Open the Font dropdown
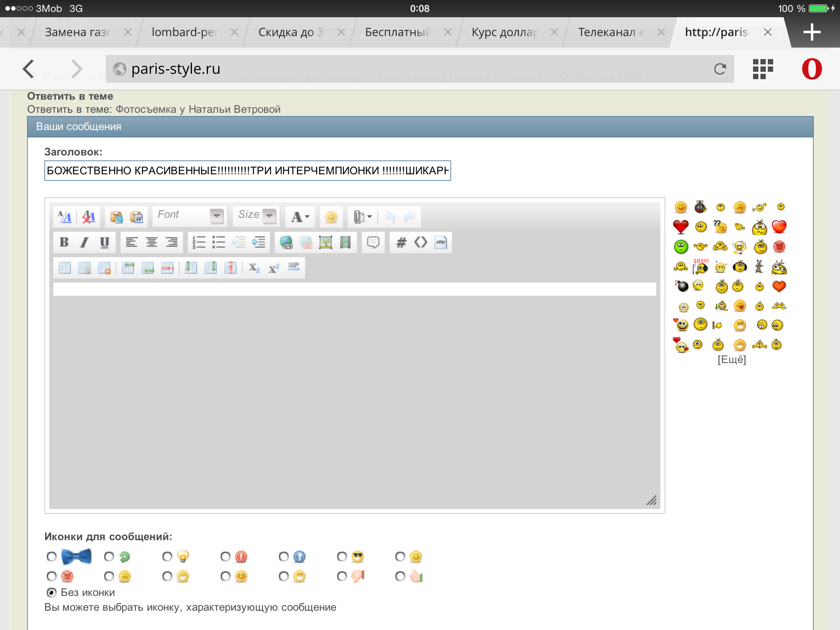Image resolution: width=840 pixels, height=630 pixels. tap(189, 216)
